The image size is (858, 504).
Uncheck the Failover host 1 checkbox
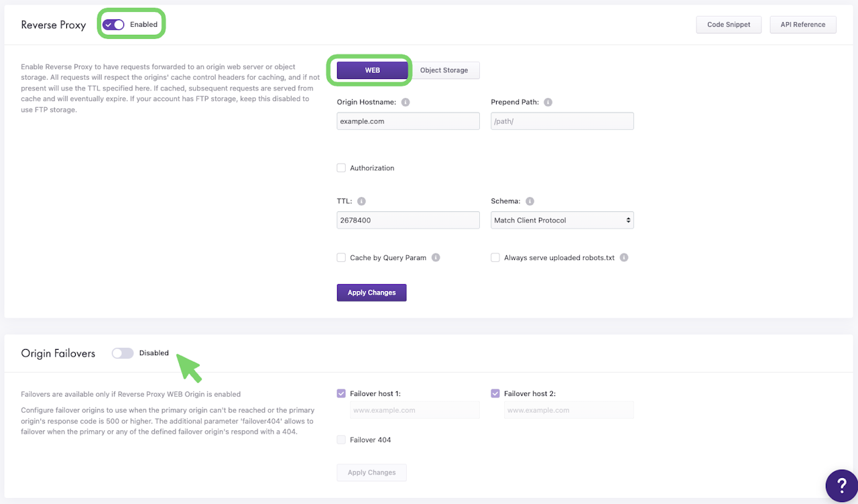tap(341, 393)
